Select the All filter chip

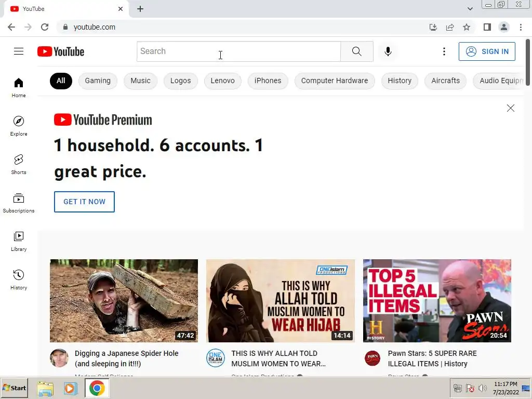click(61, 81)
